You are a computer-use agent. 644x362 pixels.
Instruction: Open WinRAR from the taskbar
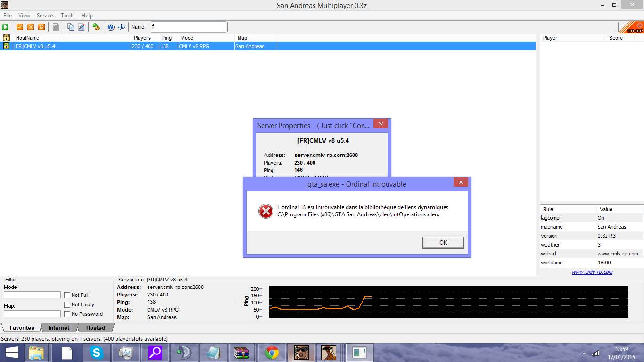click(241, 353)
